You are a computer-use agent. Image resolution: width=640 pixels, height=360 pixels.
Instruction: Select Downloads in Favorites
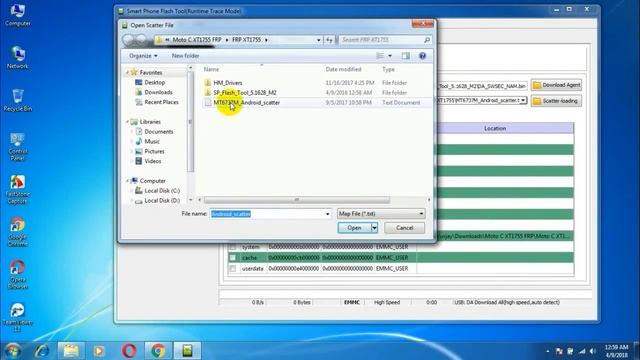158,92
